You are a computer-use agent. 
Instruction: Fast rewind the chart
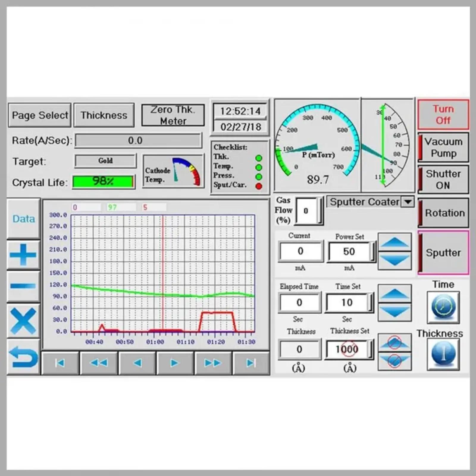coord(99,363)
